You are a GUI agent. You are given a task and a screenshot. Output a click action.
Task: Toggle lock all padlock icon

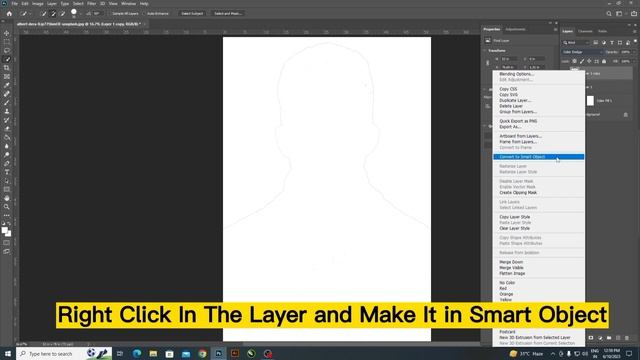pos(604,61)
